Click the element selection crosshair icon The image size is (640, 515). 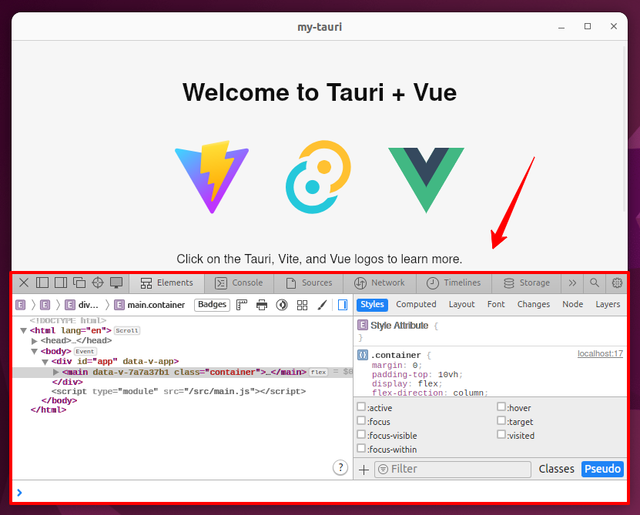97,283
